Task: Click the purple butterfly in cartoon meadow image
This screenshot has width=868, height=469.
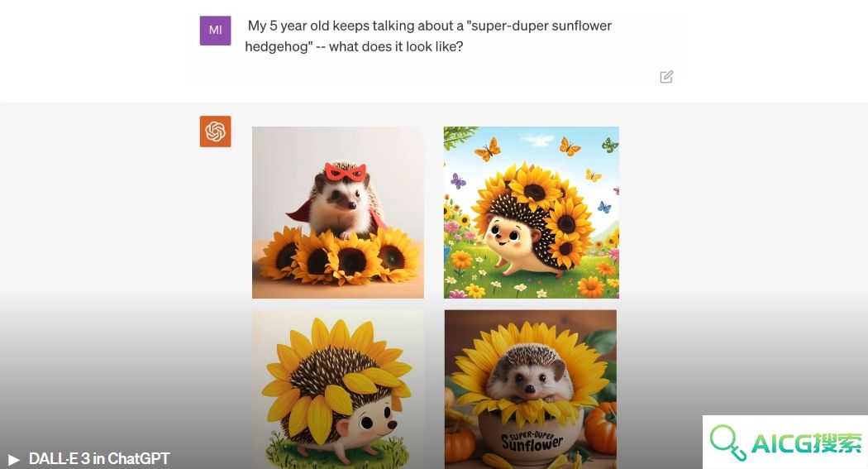Action: click(x=458, y=180)
